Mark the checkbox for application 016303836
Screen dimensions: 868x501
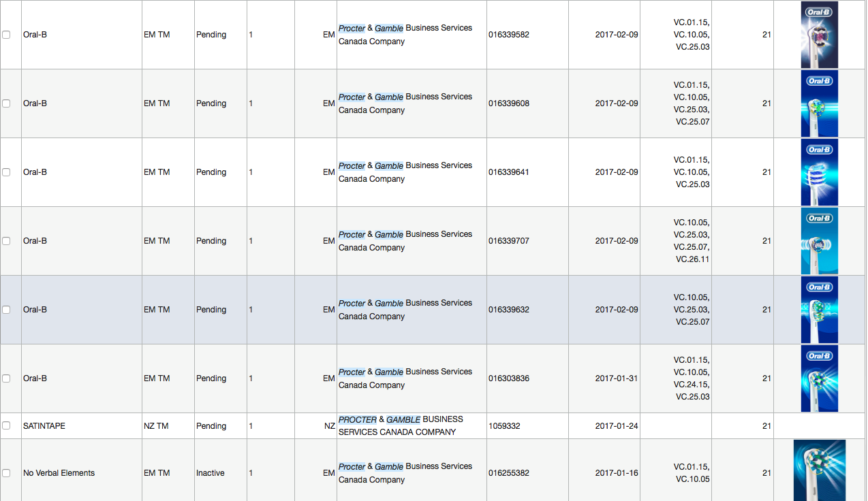(6, 378)
